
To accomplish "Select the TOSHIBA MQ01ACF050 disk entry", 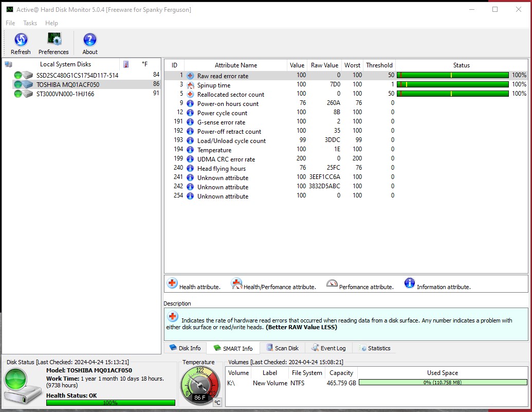I will 67,84.
